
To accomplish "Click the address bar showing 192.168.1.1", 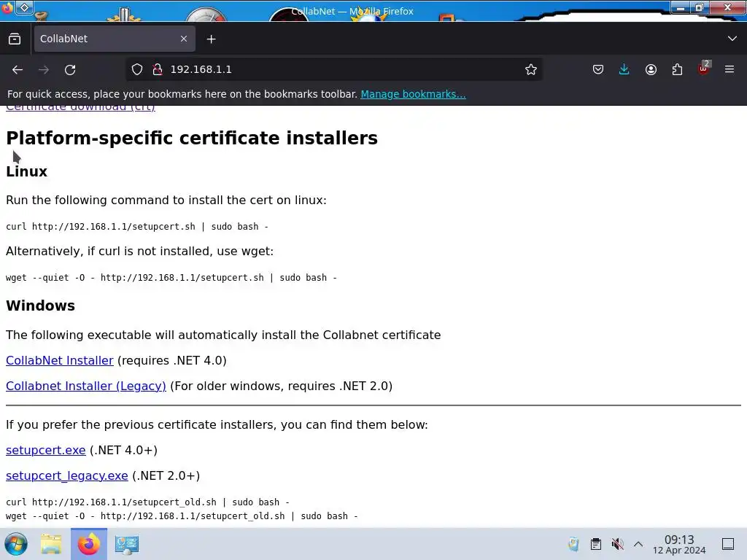I will (x=333, y=69).
